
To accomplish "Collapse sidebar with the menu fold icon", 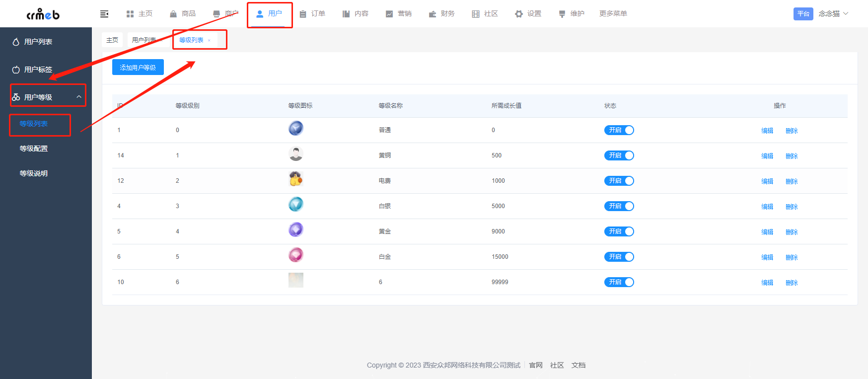I will point(104,14).
